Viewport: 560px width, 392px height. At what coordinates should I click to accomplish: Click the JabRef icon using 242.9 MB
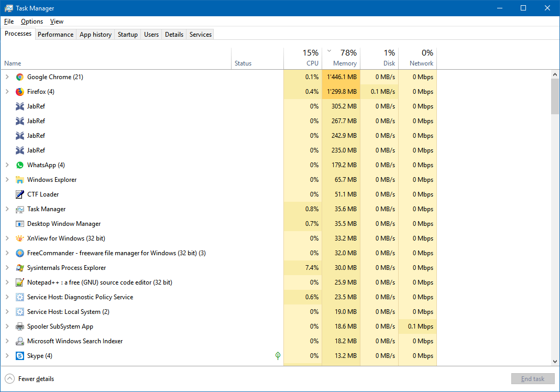[x=19, y=135]
